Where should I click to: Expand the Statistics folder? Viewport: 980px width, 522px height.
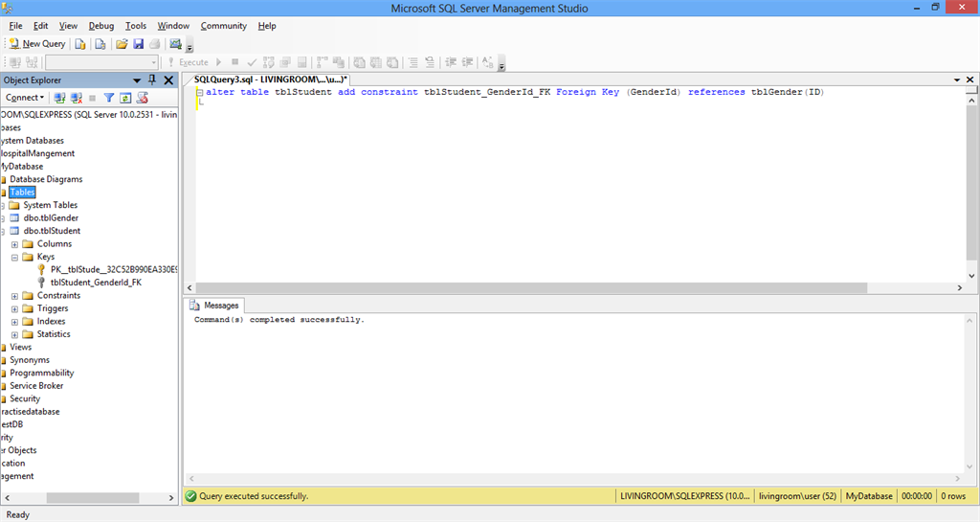coord(14,334)
